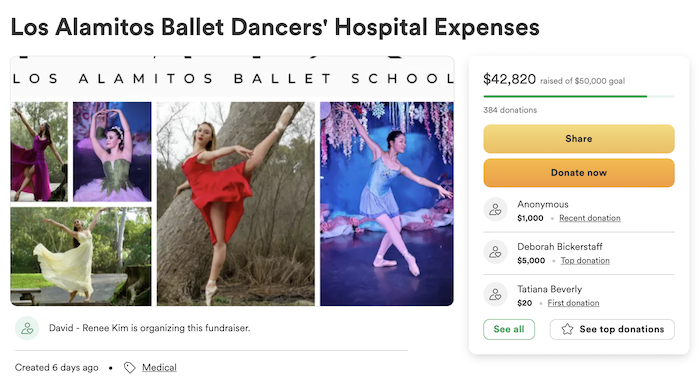Open the See top donations button
700x381 pixels.
pyautogui.click(x=612, y=329)
